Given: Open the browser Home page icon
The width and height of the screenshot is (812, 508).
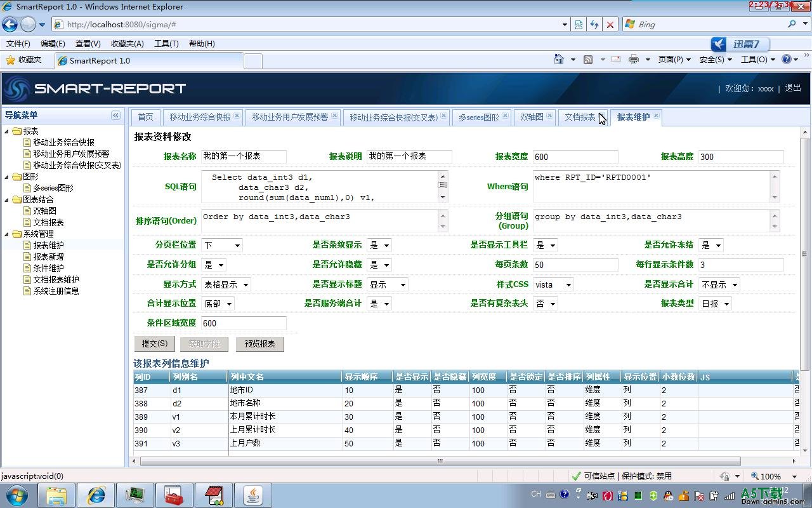Looking at the screenshot, I should pos(559,59).
